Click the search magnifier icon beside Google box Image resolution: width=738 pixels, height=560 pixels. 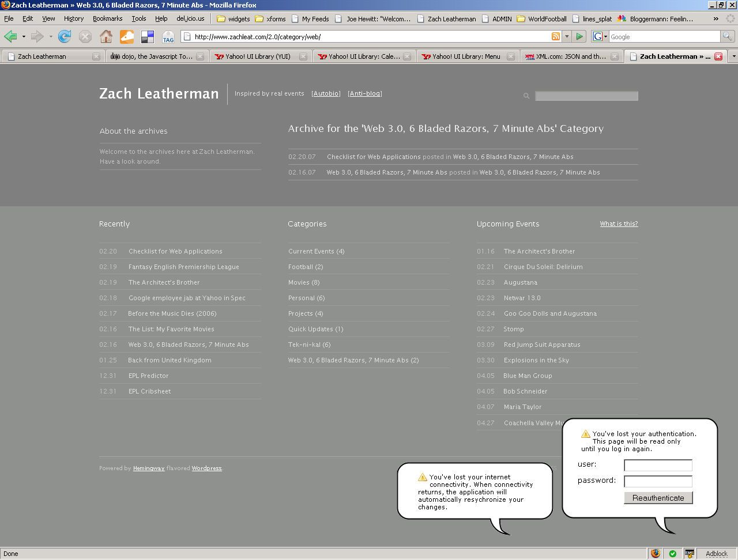pyautogui.click(x=727, y=36)
